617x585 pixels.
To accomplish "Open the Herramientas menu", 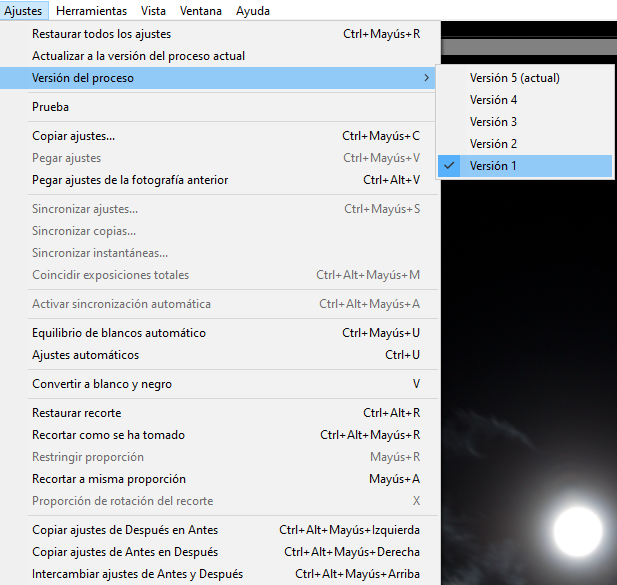I will point(91,11).
